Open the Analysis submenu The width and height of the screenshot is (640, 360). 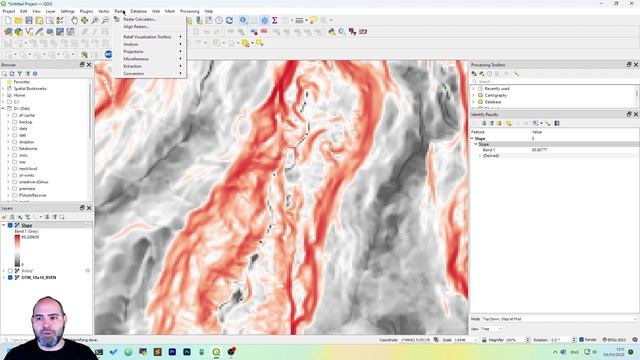(x=131, y=44)
